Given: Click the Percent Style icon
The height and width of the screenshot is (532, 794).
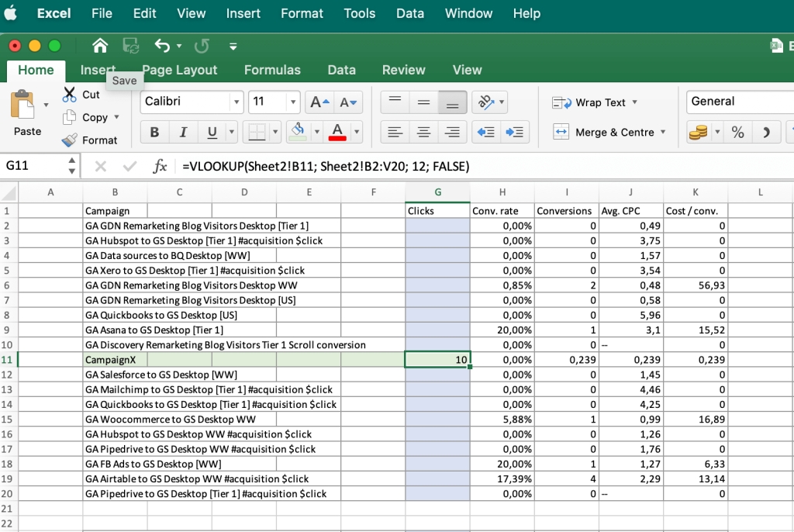Looking at the screenshot, I should (738, 133).
